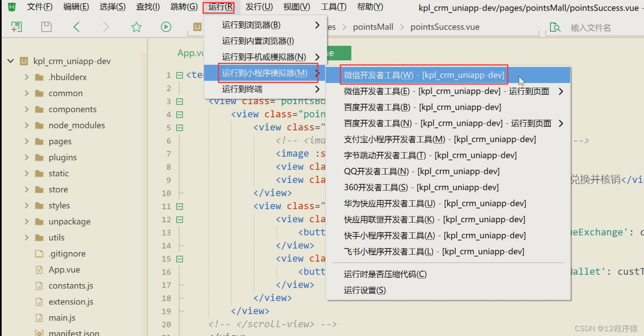Choose 字节跳动开发者工具(T) entry

[x=448, y=155]
